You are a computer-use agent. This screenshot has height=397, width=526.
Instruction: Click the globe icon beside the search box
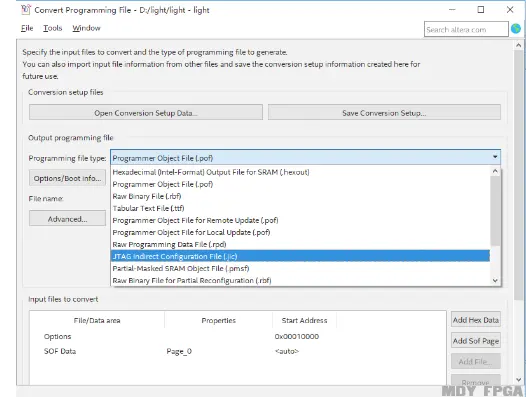click(516, 29)
